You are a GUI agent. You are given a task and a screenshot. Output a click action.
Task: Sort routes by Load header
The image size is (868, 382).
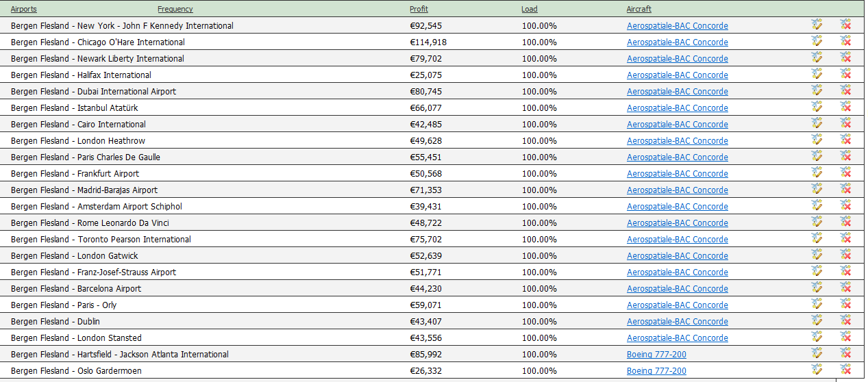(530, 9)
